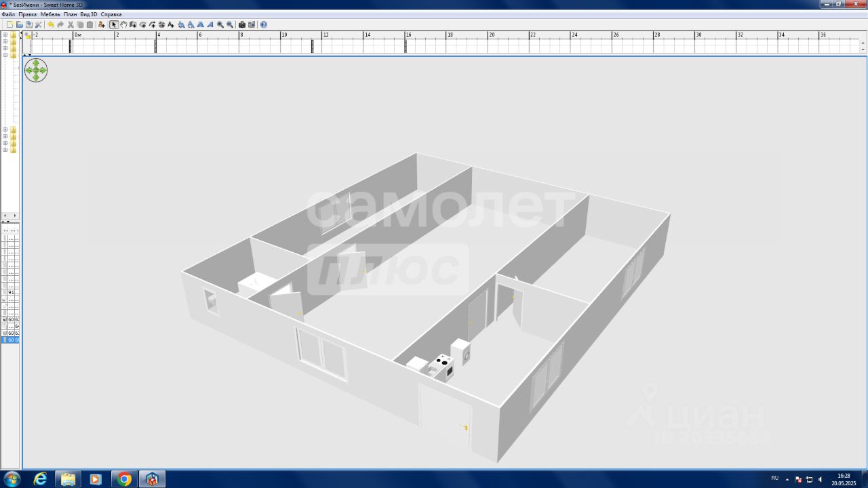Click the 3D view left navigation arrow

[x=28, y=70]
